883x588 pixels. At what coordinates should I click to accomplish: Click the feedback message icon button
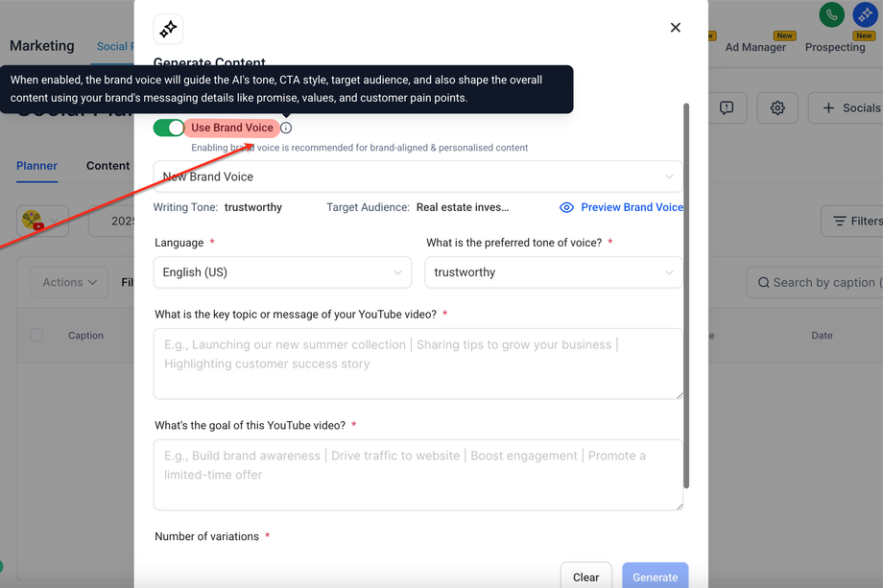[x=727, y=108]
